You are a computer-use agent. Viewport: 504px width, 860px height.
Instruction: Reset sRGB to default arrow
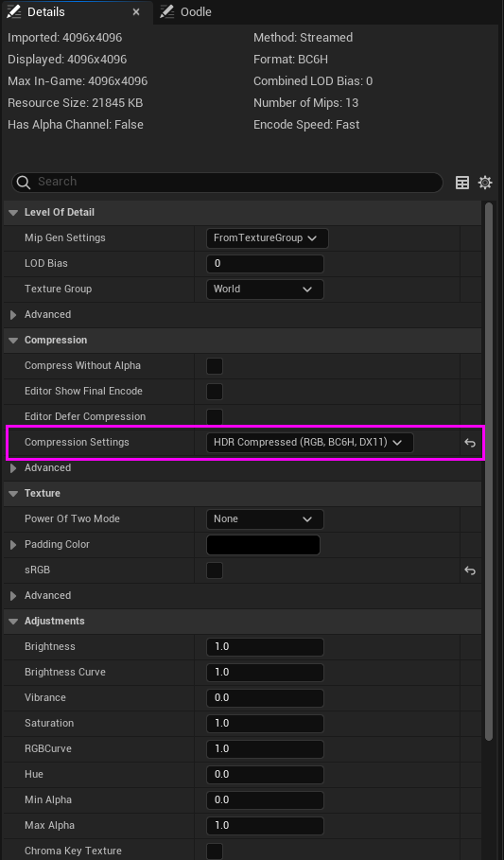[x=470, y=570]
